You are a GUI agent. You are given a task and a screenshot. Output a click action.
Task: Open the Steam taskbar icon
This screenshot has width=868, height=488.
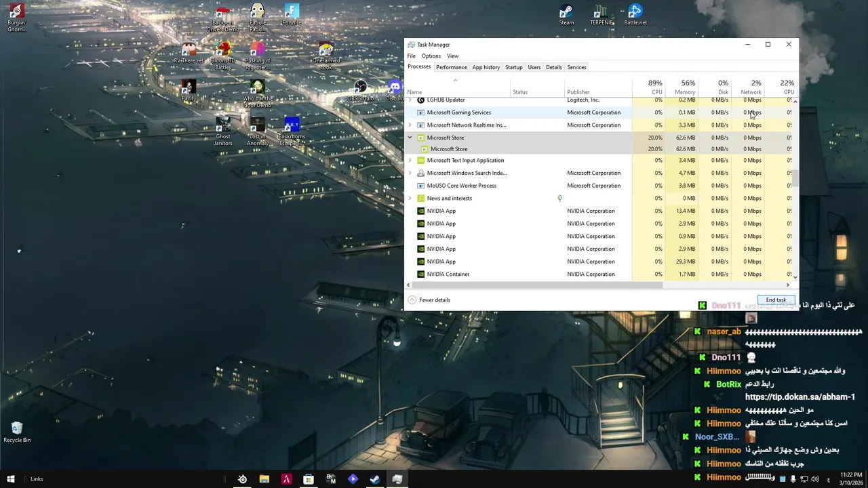click(374, 479)
